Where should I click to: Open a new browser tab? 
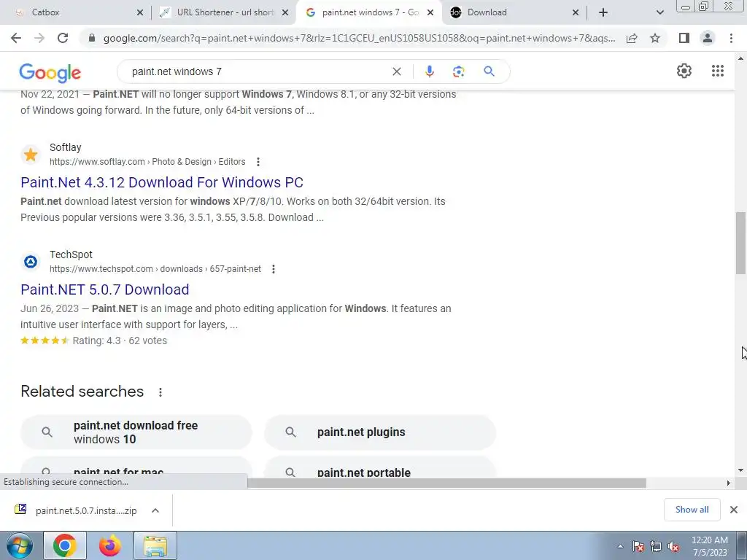[603, 12]
